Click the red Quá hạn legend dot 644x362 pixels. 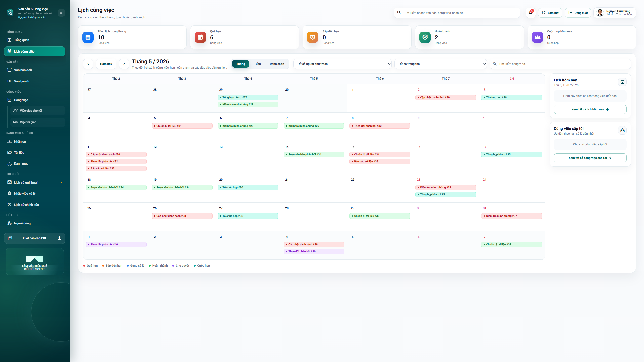pos(84,266)
